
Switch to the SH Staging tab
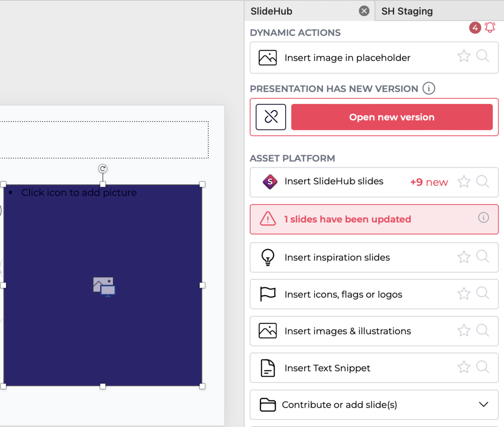[407, 11]
